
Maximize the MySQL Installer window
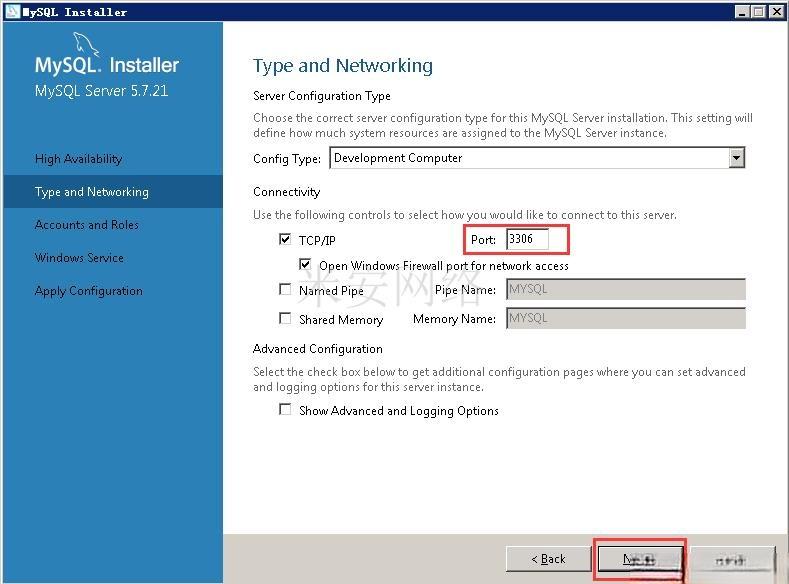pos(759,11)
